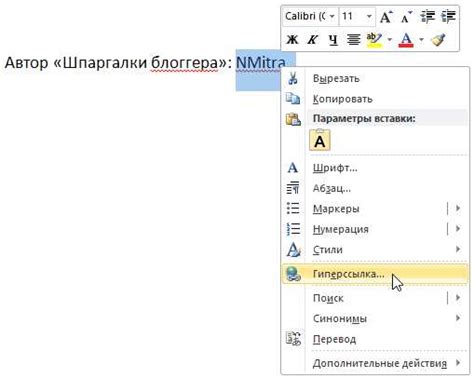Increase indent in mini toolbar
The image size is (474, 378).
click(448, 16)
